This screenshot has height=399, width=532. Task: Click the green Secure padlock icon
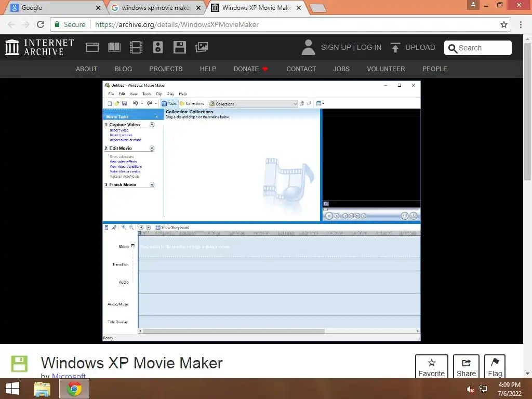pyautogui.click(x=57, y=24)
